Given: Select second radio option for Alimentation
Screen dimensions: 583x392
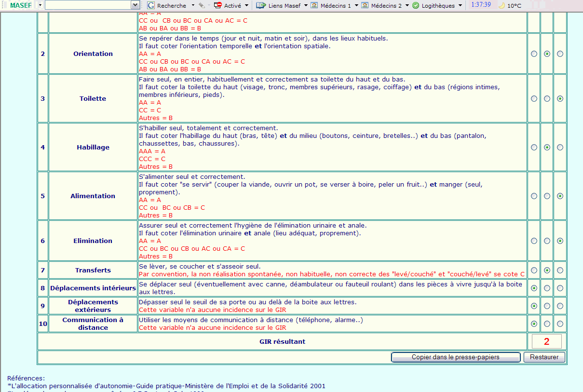Looking at the screenshot, I should [547, 196].
